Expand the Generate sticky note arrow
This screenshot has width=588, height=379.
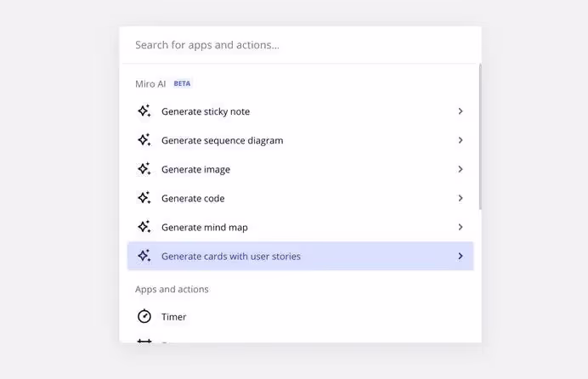[x=460, y=111]
